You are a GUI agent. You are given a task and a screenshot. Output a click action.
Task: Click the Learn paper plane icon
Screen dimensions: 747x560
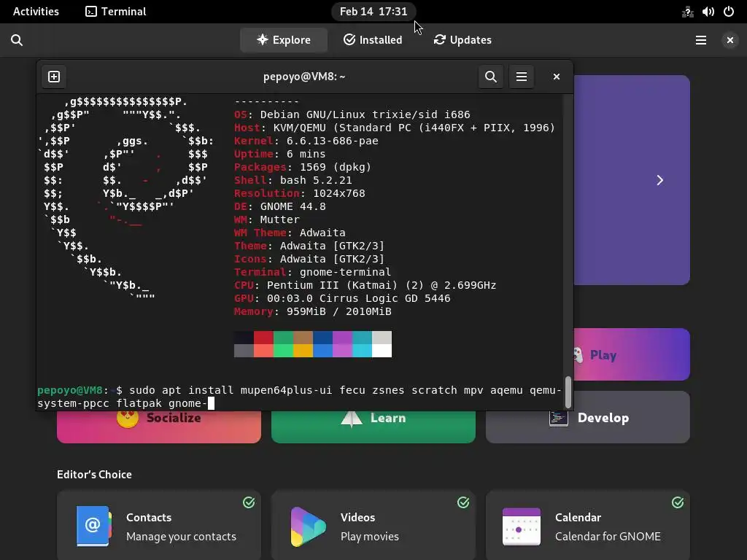(352, 419)
